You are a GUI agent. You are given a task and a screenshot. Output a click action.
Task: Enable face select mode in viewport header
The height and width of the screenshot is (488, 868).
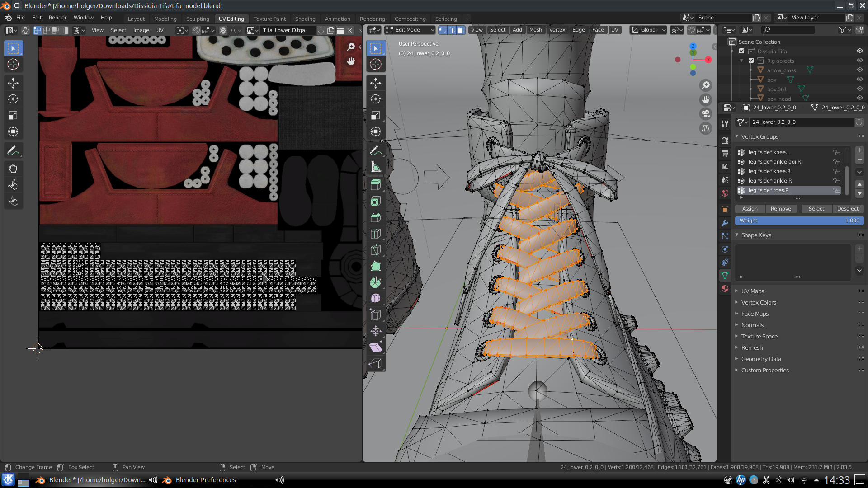(461, 30)
